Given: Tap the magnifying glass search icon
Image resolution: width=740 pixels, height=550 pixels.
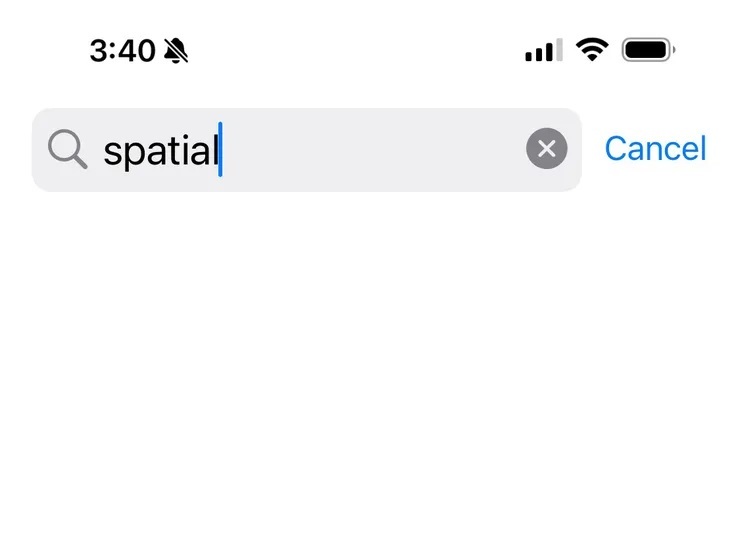Looking at the screenshot, I should 67,150.
